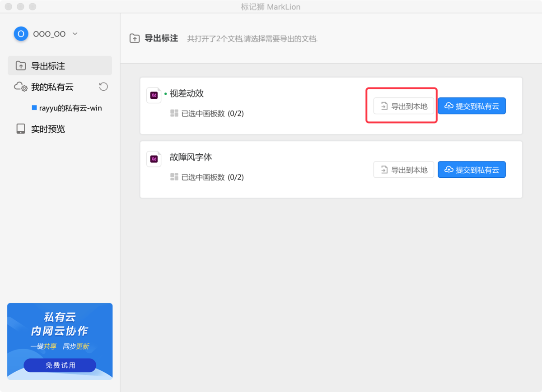This screenshot has width=542, height=392.
Task: Submit 视差动效 to private cloud
Action: click(472, 106)
